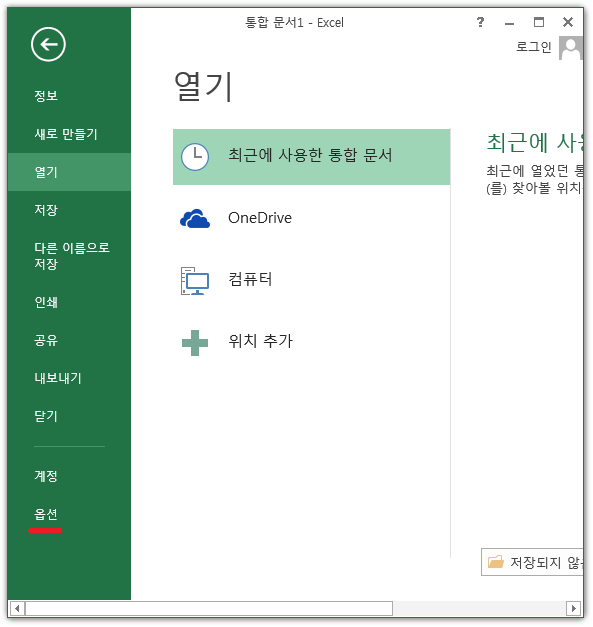
Task: Click the scrollbar right arrow
Action: click(573, 608)
